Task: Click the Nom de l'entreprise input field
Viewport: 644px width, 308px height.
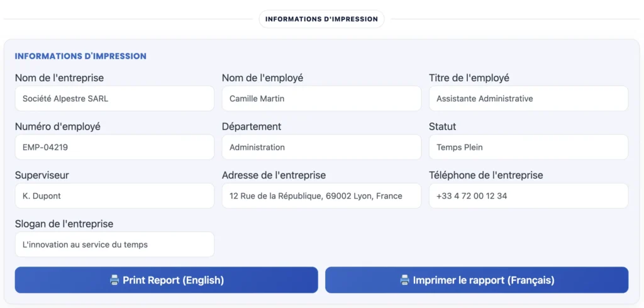Action: point(114,99)
